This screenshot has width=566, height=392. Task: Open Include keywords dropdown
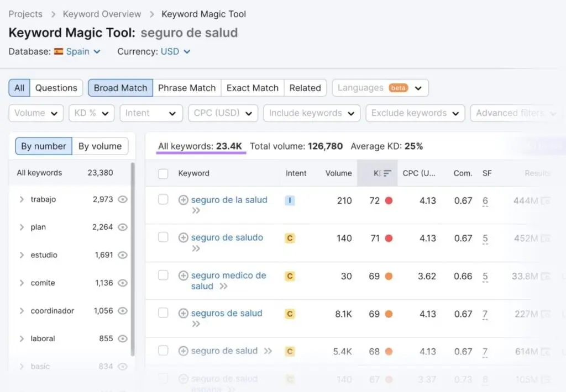tap(312, 113)
